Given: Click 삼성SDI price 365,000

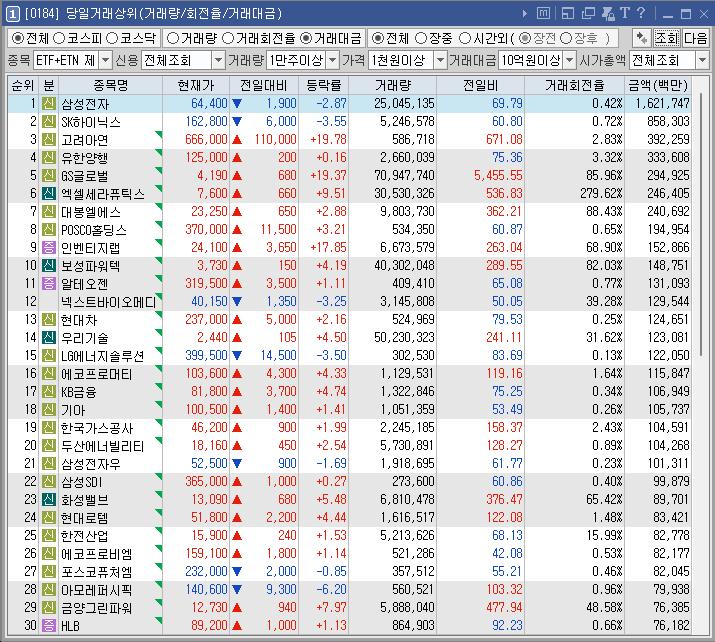Looking at the screenshot, I should click(206, 482).
